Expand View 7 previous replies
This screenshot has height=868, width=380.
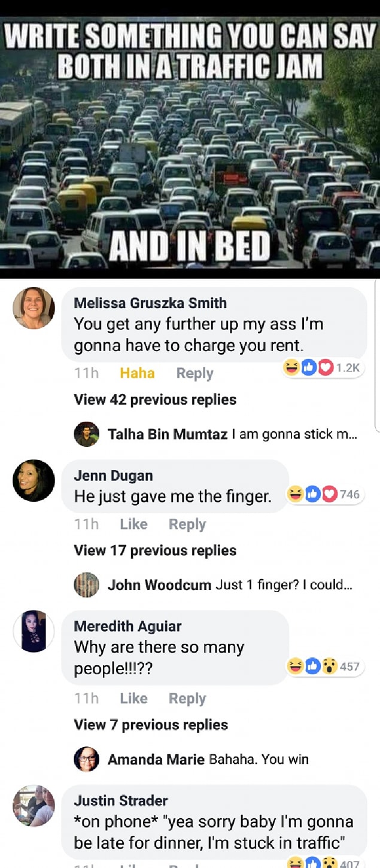pyautogui.click(x=151, y=725)
